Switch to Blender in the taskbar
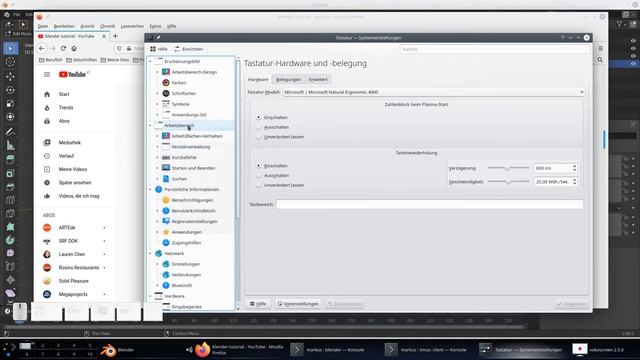Image resolution: width=640 pixels, height=360 pixels. click(119, 350)
